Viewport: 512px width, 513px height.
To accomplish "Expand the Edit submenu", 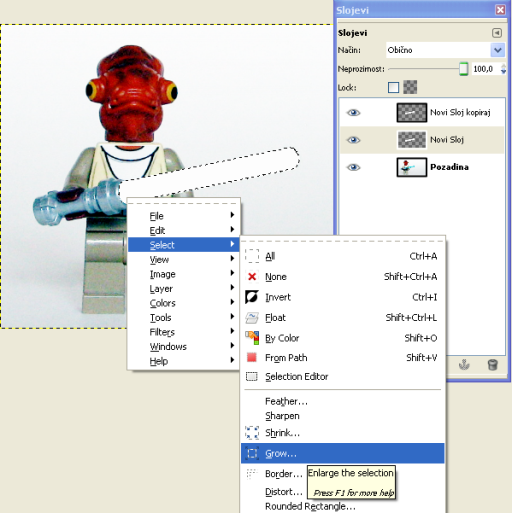I will pyautogui.click(x=232, y=229).
